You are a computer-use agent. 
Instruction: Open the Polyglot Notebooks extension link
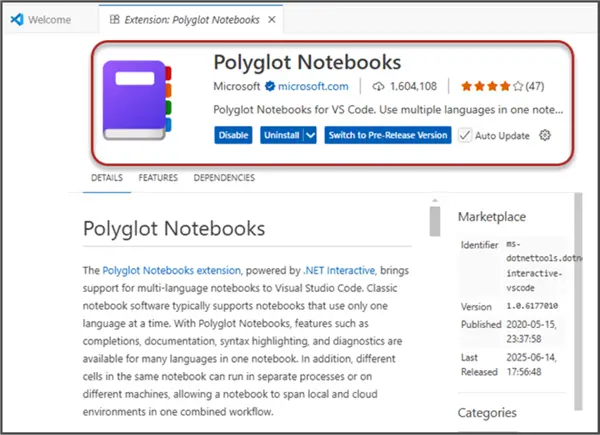pyautogui.click(x=171, y=270)
